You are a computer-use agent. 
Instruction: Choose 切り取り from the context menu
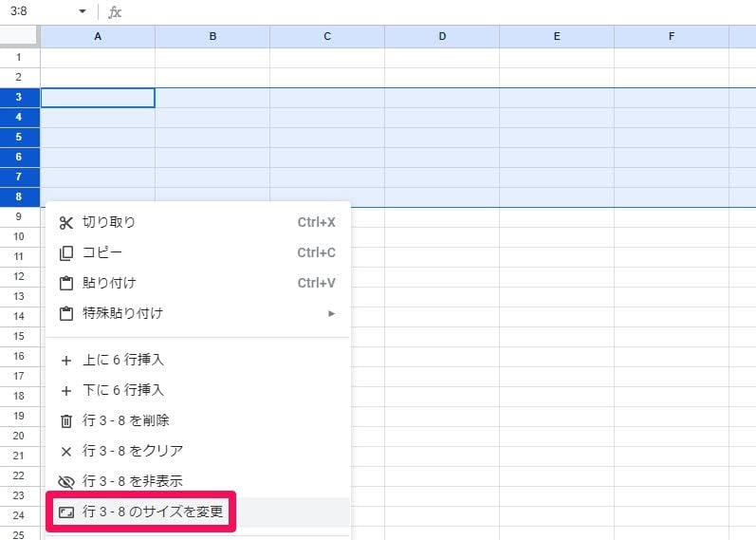pos(197,222)
